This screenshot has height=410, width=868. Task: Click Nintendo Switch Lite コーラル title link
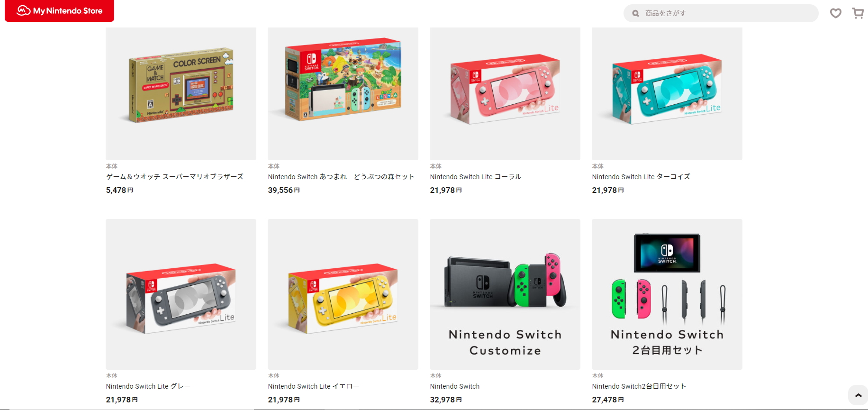pos(476,177)
